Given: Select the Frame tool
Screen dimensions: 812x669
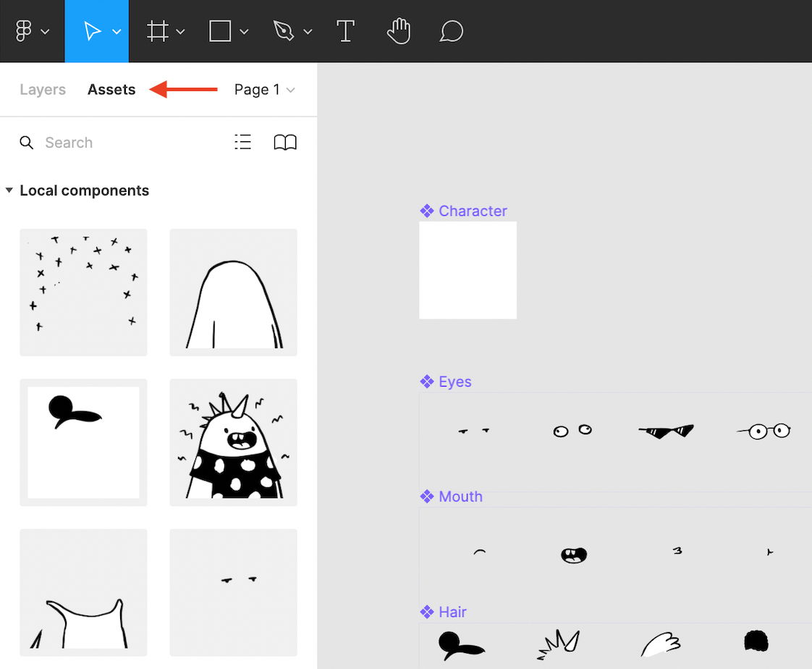Looking at the screenshot, I should pos(158,31).
